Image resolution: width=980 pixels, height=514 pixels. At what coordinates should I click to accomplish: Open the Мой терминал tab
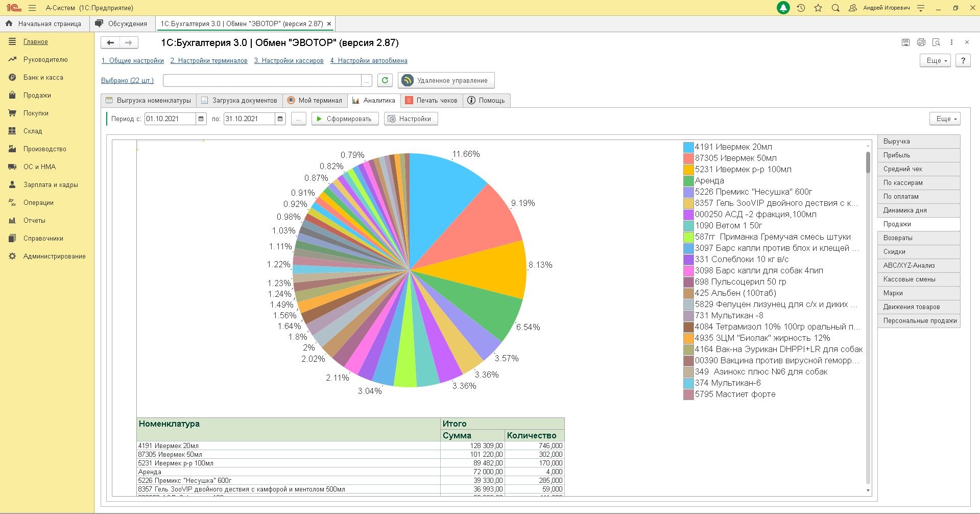pos(315,101)
